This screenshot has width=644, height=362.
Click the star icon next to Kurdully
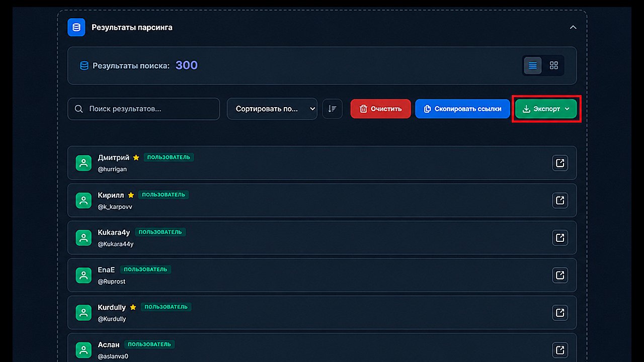133,307
